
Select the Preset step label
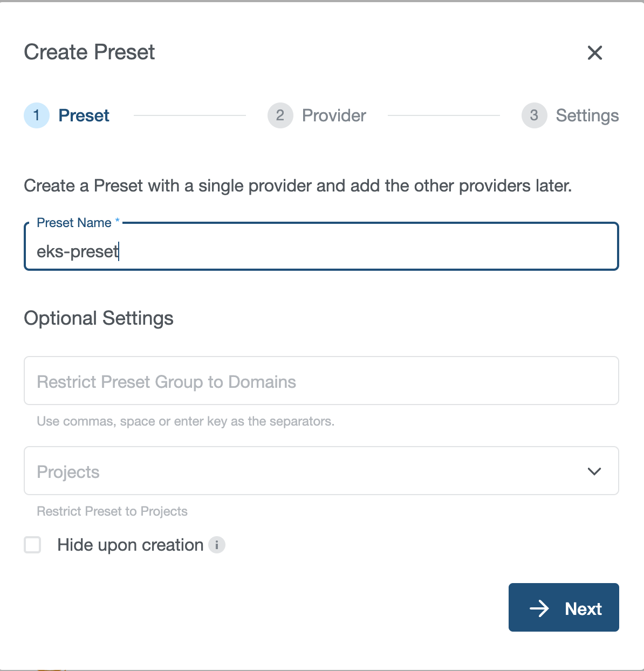tap(84, 115)
